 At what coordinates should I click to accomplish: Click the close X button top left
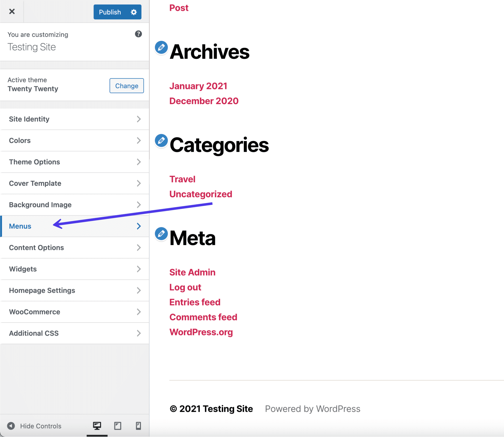pos(12,12)
